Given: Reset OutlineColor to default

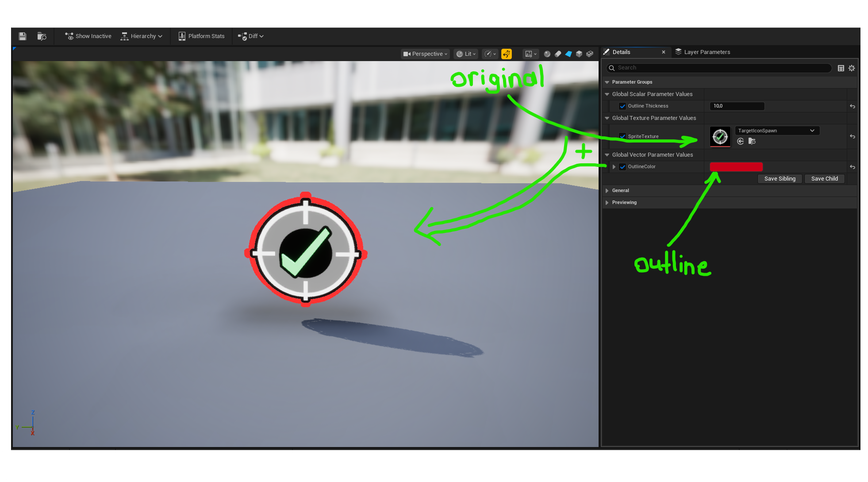Looking at the screenshot, I should pos(853,167).
